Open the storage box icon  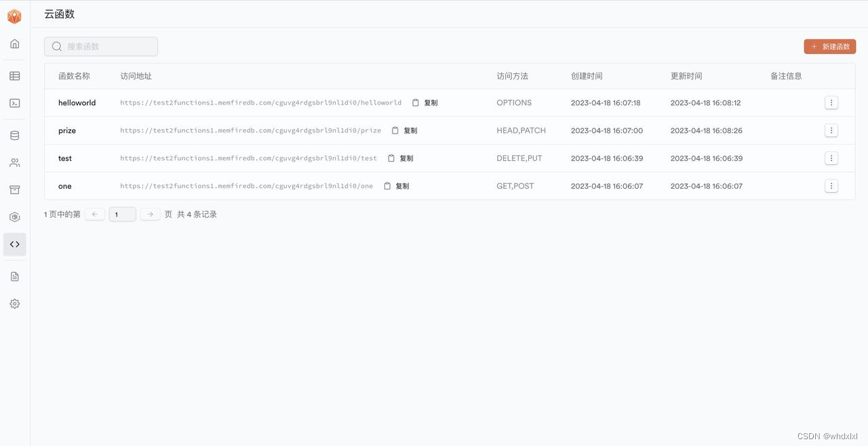(14, 189)
